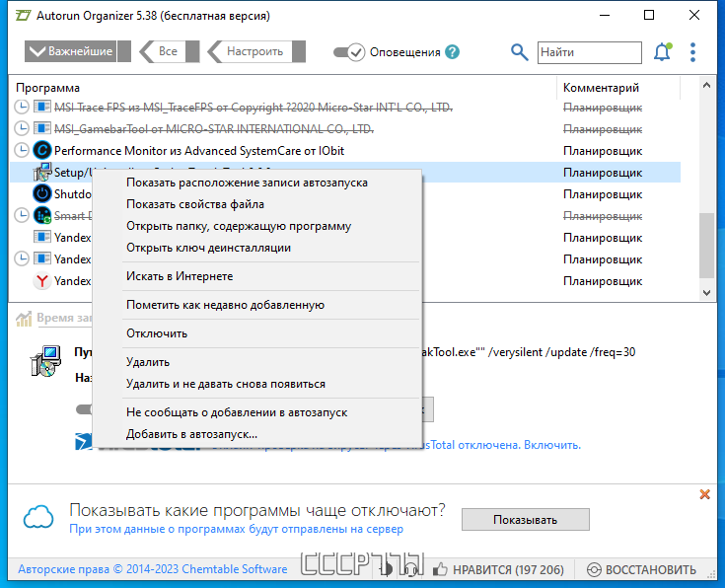Open the notifications bell icon
Image resolution: width=725 pixels, height=588 pixels.
pos(663,52)
